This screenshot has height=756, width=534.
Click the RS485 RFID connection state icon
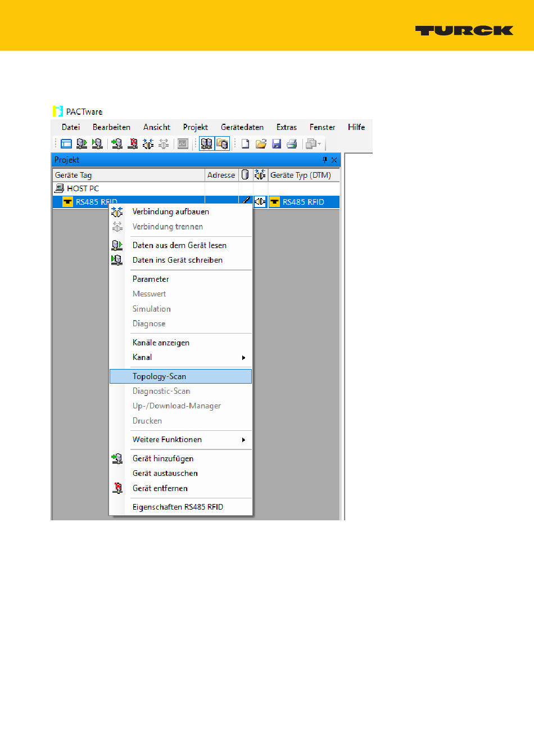click(x=260, y=202)
